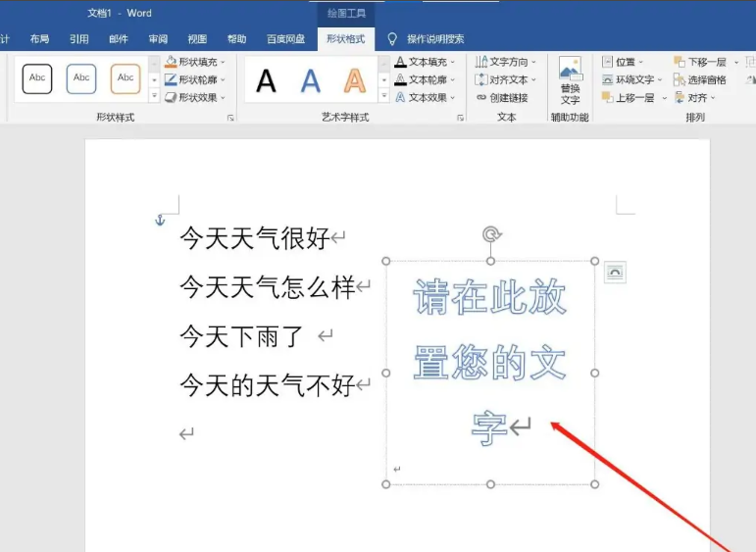
Task: Select the 形状格式 tab
Action: [x=346, y=39]
